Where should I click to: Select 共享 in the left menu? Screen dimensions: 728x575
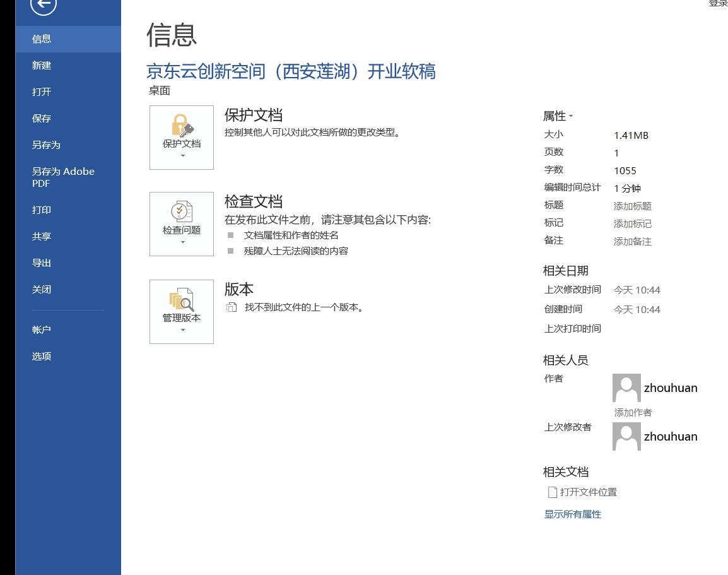click(x=68, y=237)
